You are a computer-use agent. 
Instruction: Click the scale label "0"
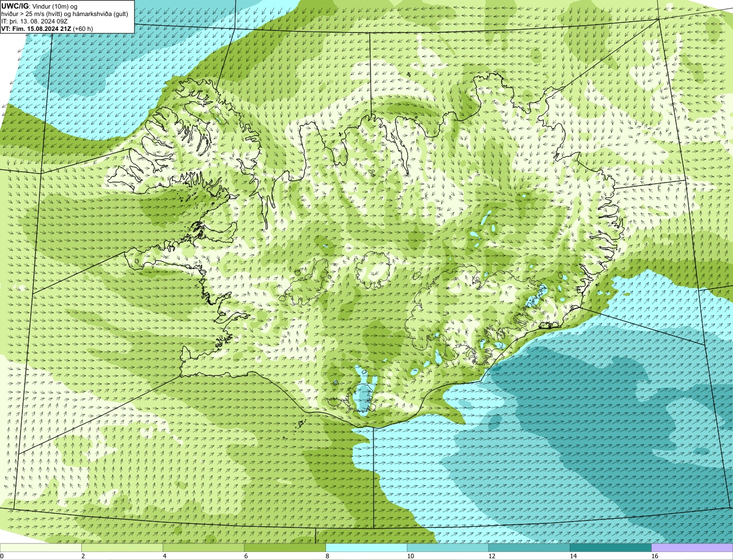[x=2, y=556]
